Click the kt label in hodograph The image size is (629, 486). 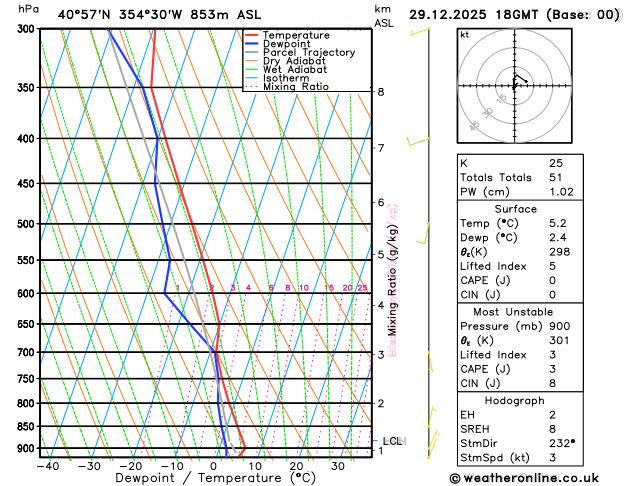pos(465,35)
